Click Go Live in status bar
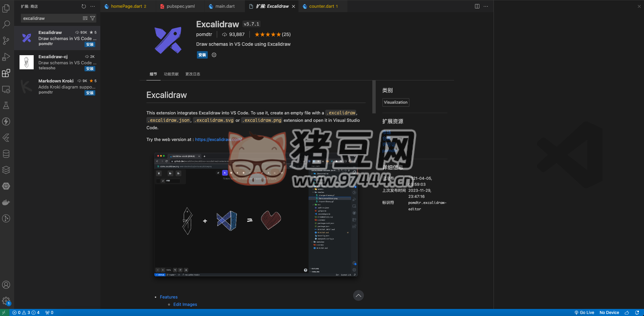 click(x=584, y=313)
